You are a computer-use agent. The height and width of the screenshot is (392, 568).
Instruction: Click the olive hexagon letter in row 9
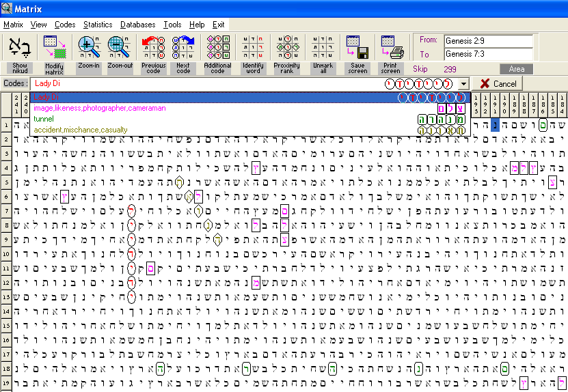(217, 240)
